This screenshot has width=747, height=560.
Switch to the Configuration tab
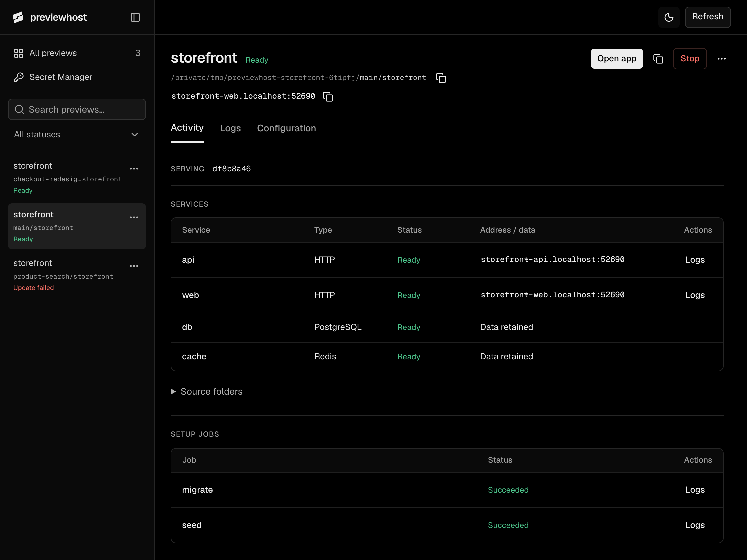click(286, 128)
